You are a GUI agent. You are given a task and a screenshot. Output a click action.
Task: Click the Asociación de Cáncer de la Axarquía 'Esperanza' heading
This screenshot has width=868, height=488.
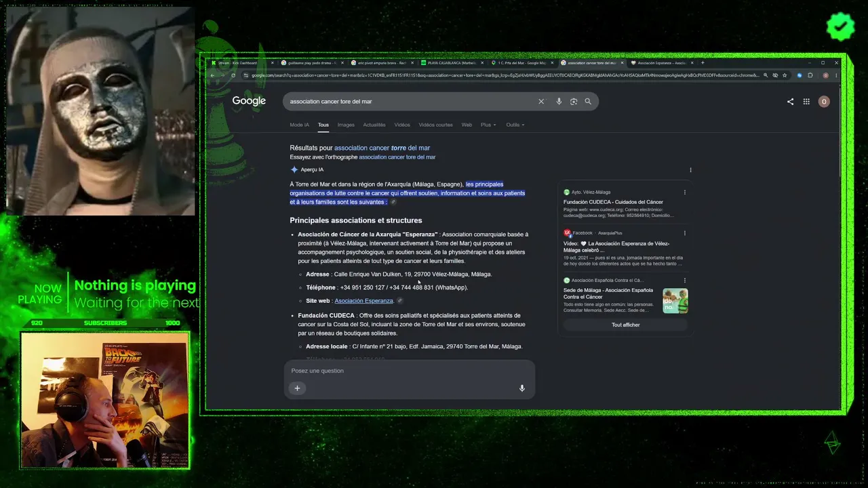coord(368,235)
